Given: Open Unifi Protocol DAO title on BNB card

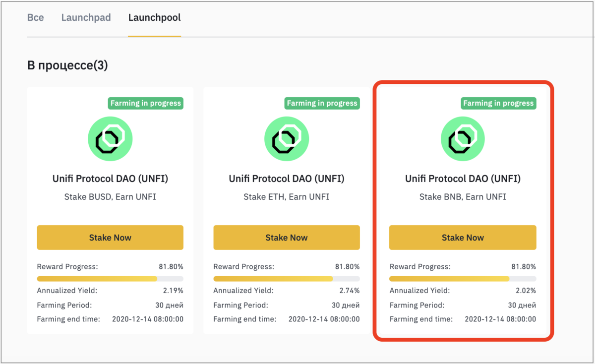Looking at the screenshot, I should pos(463,179).
